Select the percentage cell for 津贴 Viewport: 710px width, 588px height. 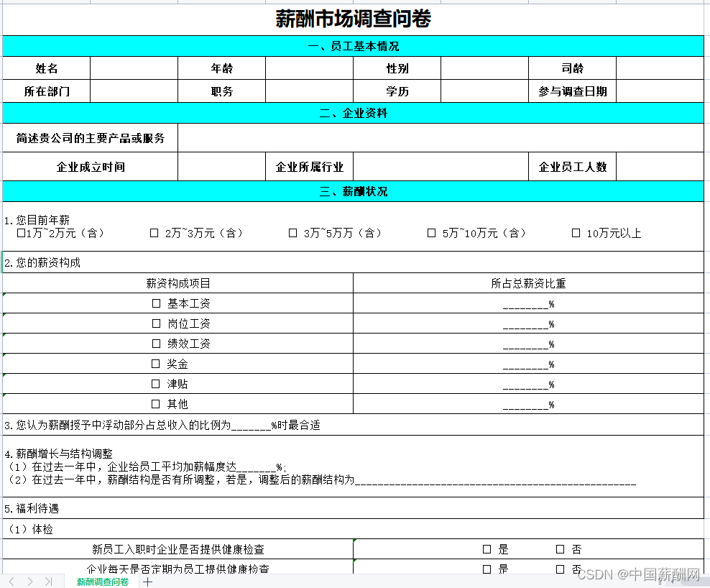tap(528, 384)
